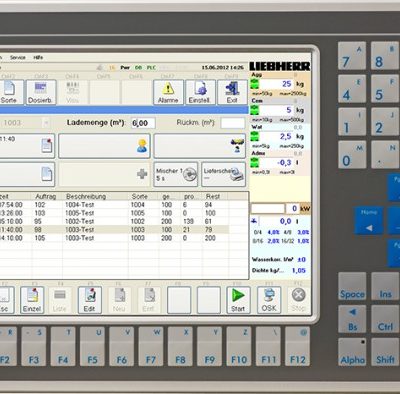The image size is (400, 394).
Task: Click green scale icon beside Admx value
Action: click(x=255, y=162)
